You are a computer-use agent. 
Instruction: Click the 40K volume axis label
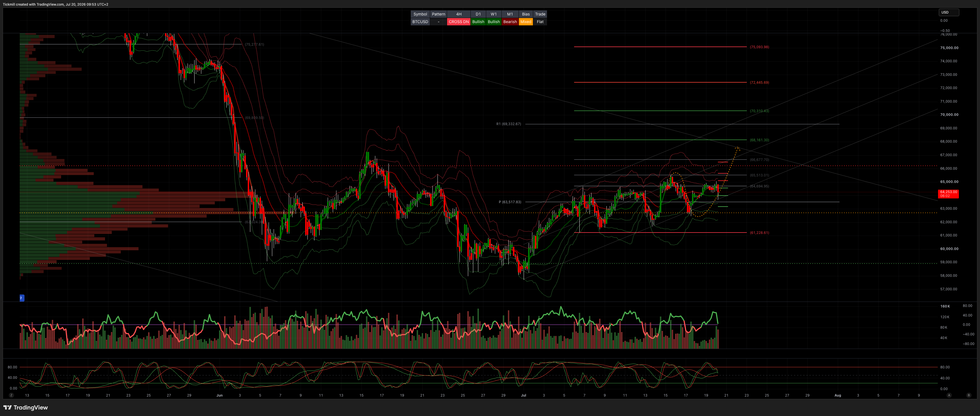point(943,338)
